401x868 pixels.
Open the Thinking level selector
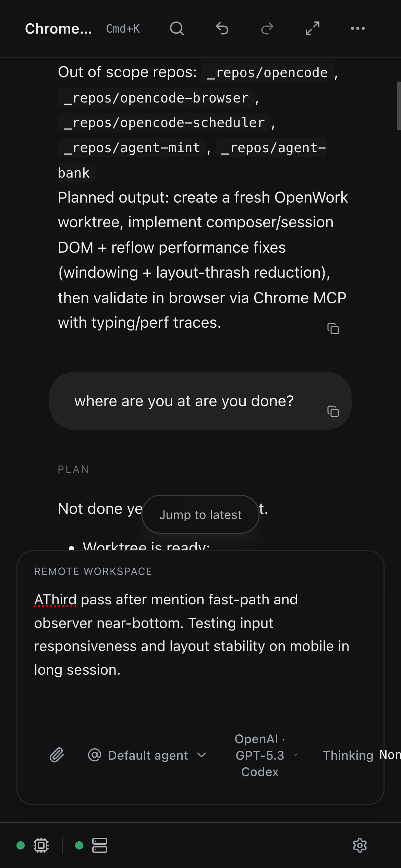[x=360, y=755]
